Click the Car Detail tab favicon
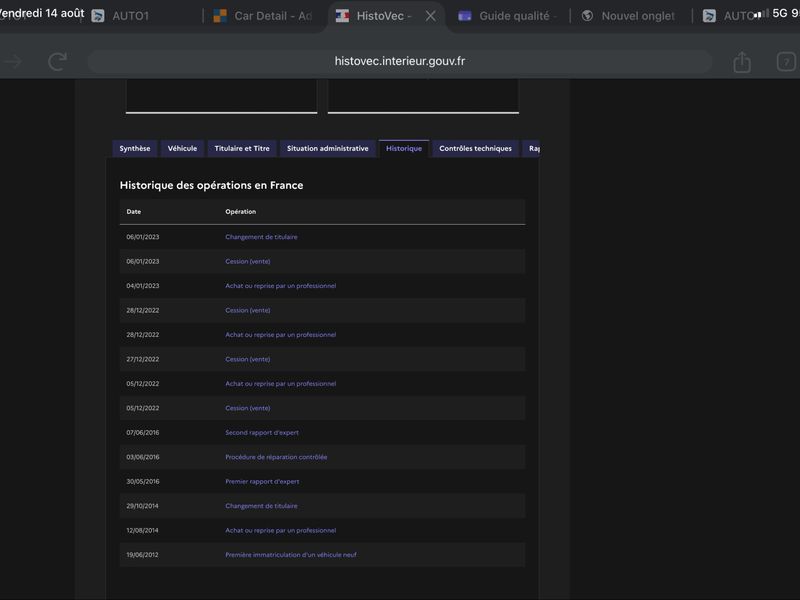Screen dimensions: 800x600 coord(220,16)
